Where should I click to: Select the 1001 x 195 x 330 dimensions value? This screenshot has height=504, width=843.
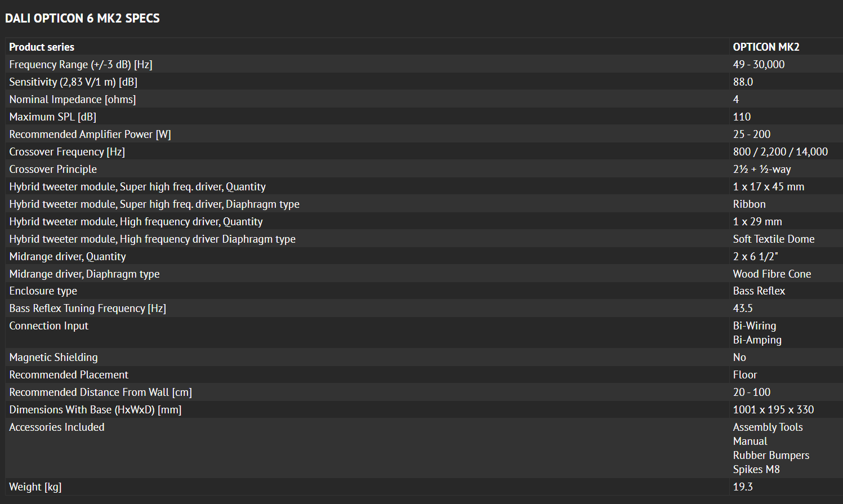(773, 410)
